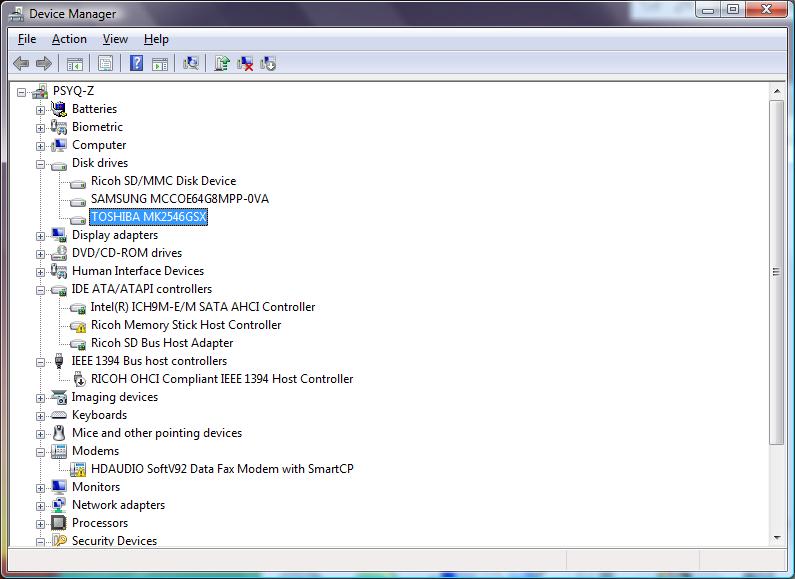The image size is (795, 579).
Task: Collapse the PSYQ-Z root node
Action: click(x=21, y=92)
